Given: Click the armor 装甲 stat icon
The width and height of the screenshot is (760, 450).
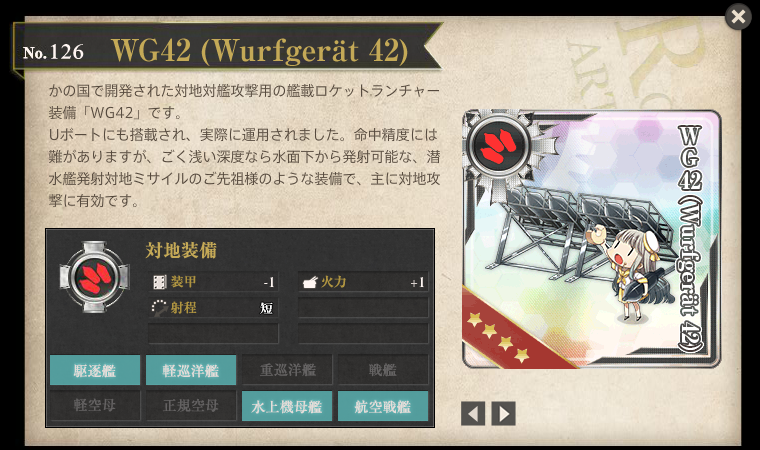Looking at the screenshot, I should pos(159,282).
